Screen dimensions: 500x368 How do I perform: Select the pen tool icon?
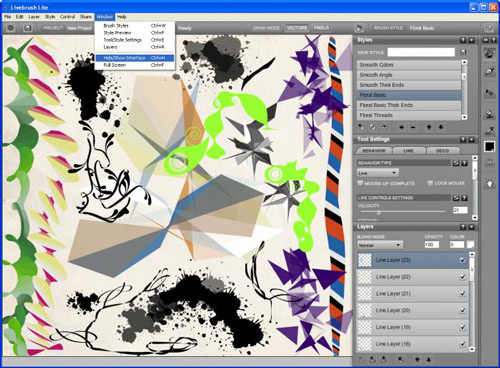pos(489,71)
